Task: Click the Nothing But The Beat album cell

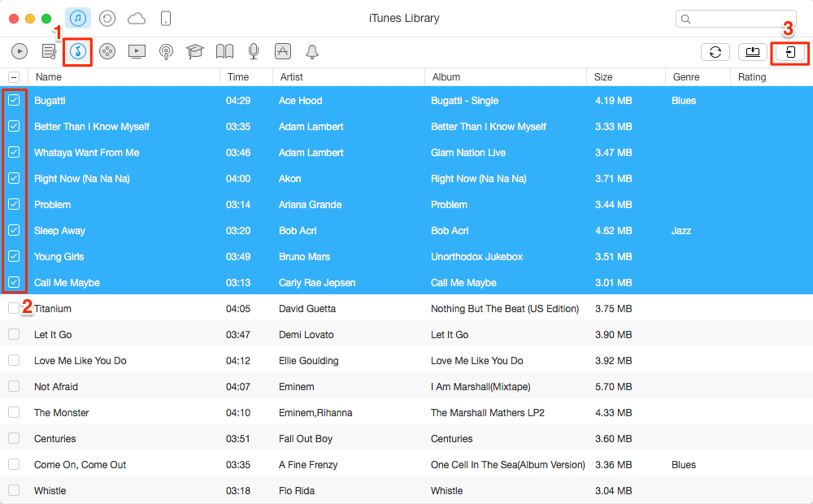Action: (x=505, y=309)
